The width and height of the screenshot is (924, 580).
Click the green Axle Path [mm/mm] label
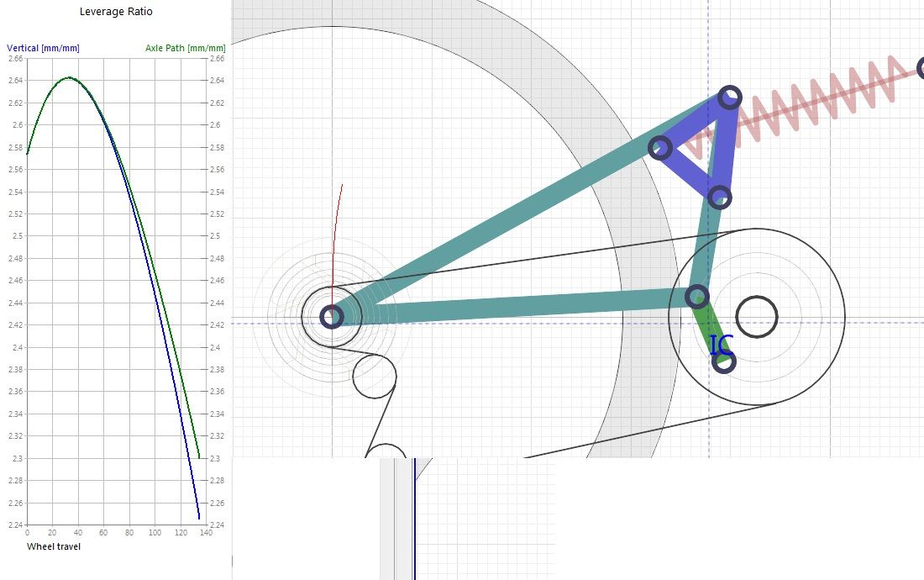coord(185,48)
